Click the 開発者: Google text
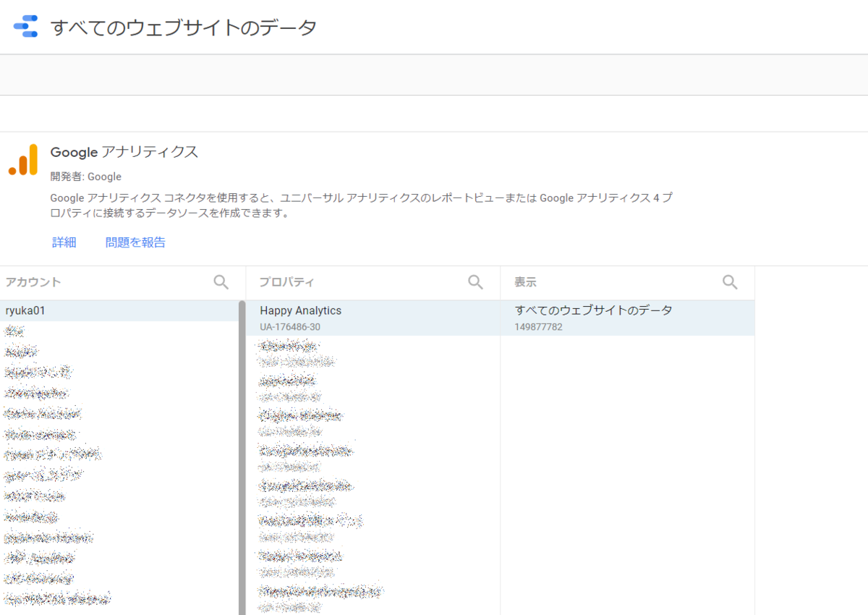The height and width of the screenshot is (615, 868). (86, 177)
